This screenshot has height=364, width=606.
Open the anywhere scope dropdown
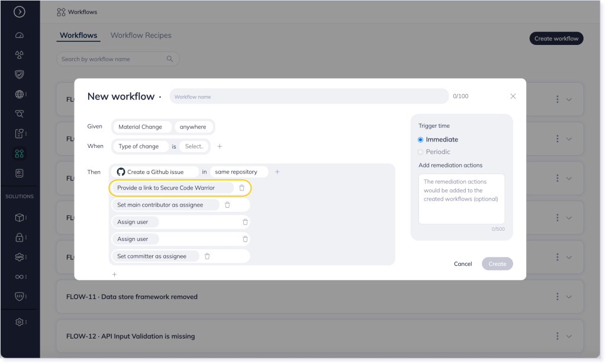coord(194,127)
